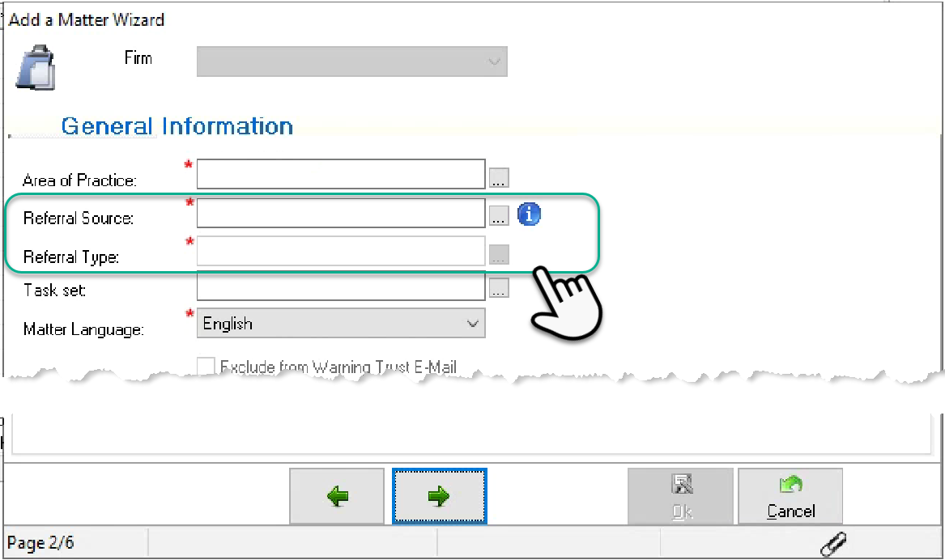The width and height of the screenshot is (945, 560).
Task: Click the General Information heading
Action: pos(177,126)
